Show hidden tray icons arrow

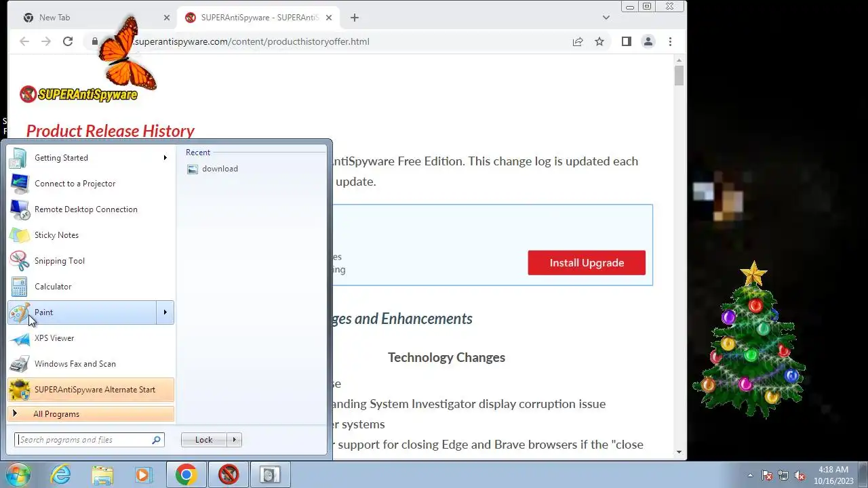click(750, 476)
